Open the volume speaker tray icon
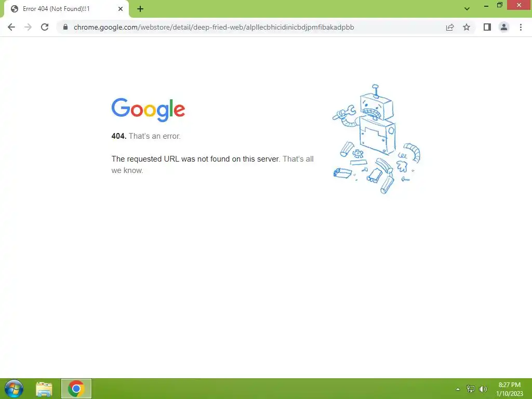 [x=483, y=389]
